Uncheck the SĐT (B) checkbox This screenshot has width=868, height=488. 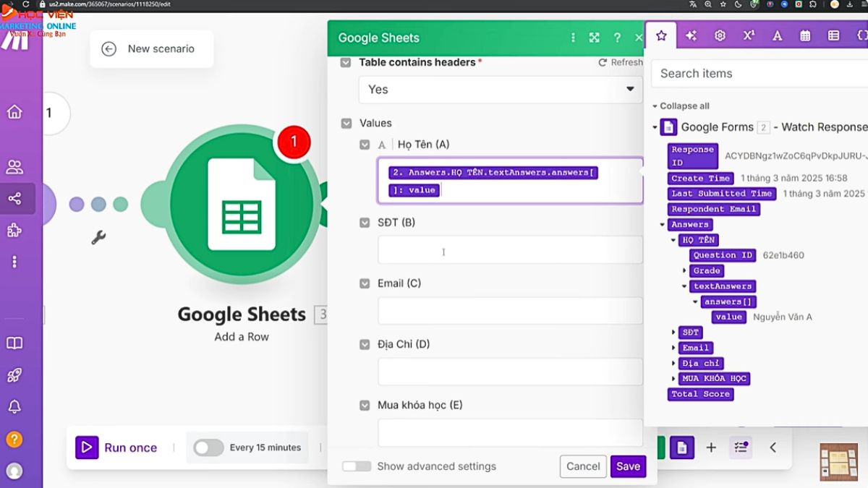click(365, 223)
